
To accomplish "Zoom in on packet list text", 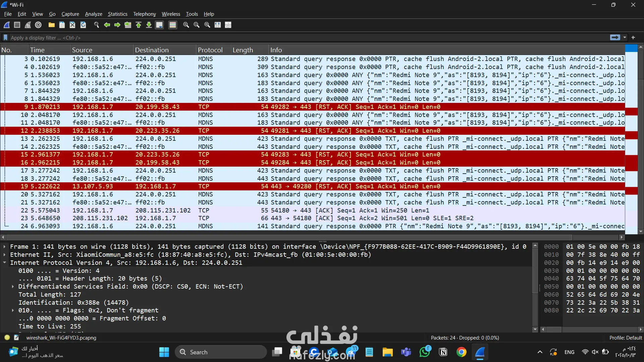I will click(186, 25).
